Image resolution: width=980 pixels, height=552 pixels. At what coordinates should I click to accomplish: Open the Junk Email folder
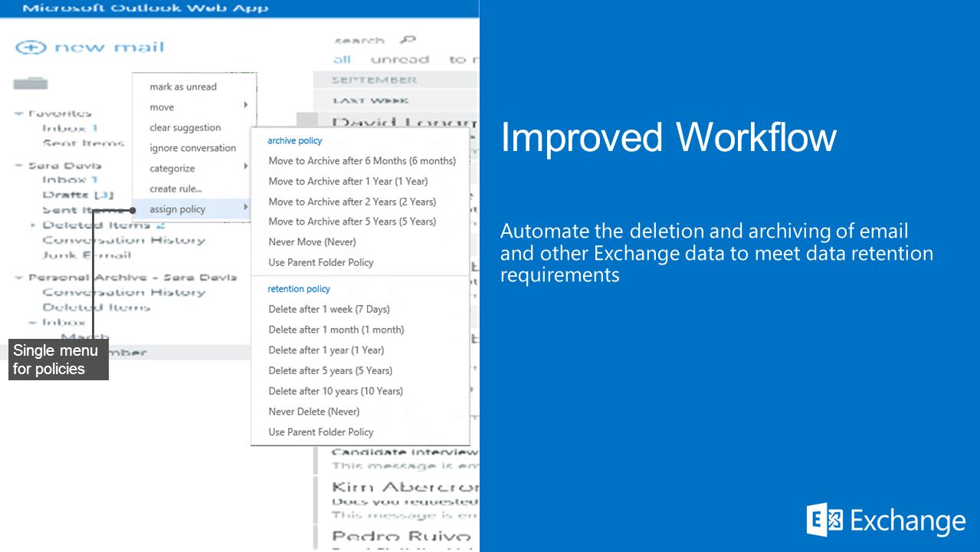point(87,255)
